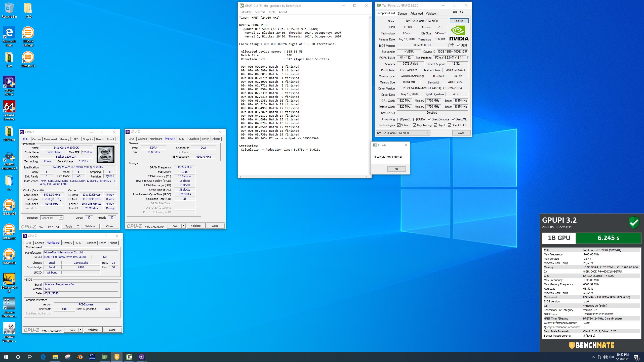The height and width of the screenshot is (362, 644).
Task: Click GPUPI vertical scrollbar
Action: [370, 96]
